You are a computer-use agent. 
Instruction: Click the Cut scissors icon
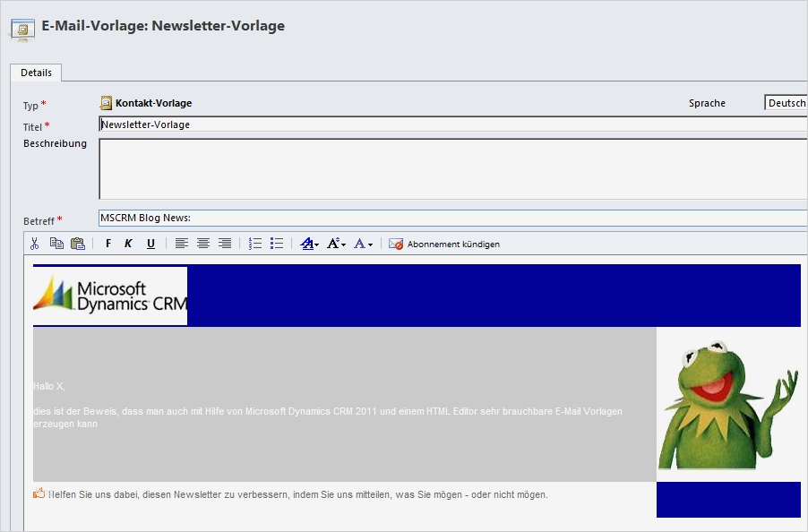(35, 244)
